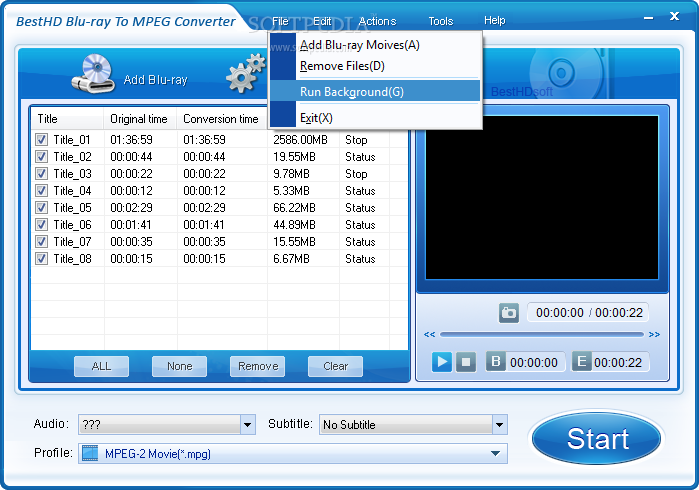The height and width of the screenshot is (490, 699).
Task: Open the Actions menu
Action: coord(378,21)
